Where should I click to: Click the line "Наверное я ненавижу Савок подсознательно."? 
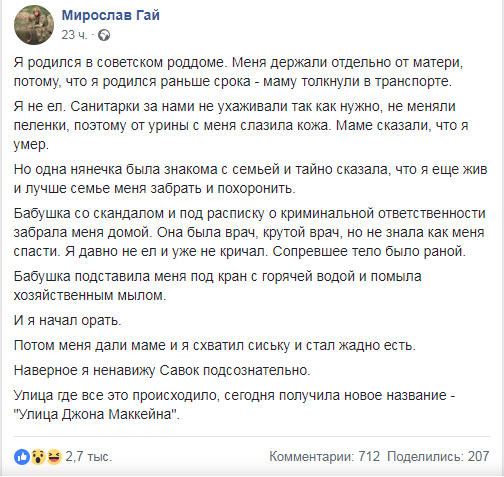(x=162, y=370)
